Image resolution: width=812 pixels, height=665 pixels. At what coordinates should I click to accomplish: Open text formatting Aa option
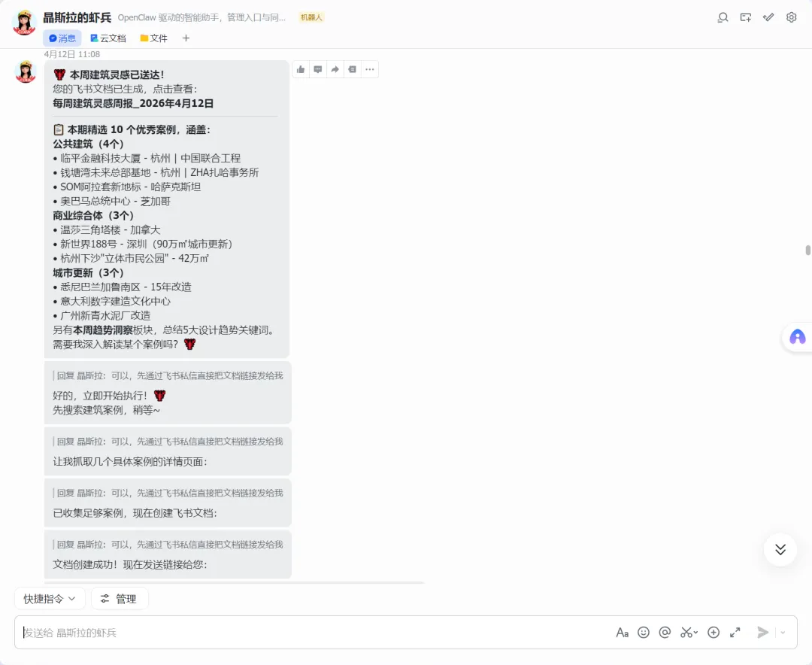coord(622,633)
